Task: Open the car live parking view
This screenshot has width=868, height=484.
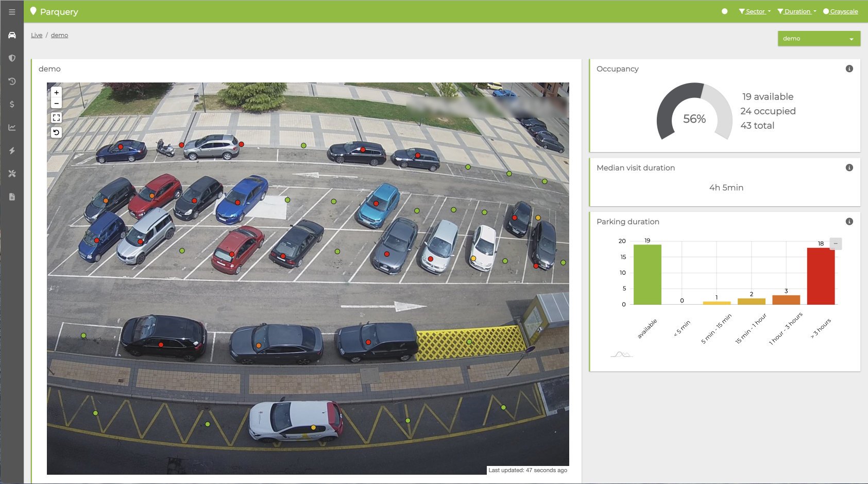Action: [x=12, y=35]
